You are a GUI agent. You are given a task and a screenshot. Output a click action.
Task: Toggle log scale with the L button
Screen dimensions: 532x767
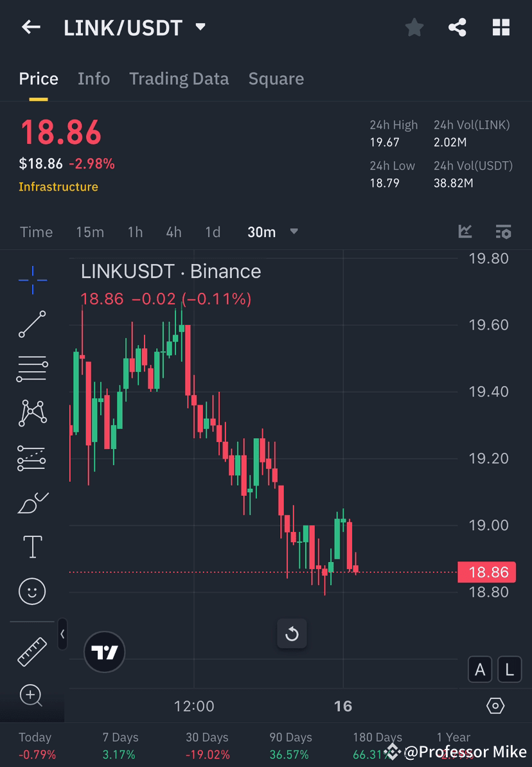pos(510,669)
